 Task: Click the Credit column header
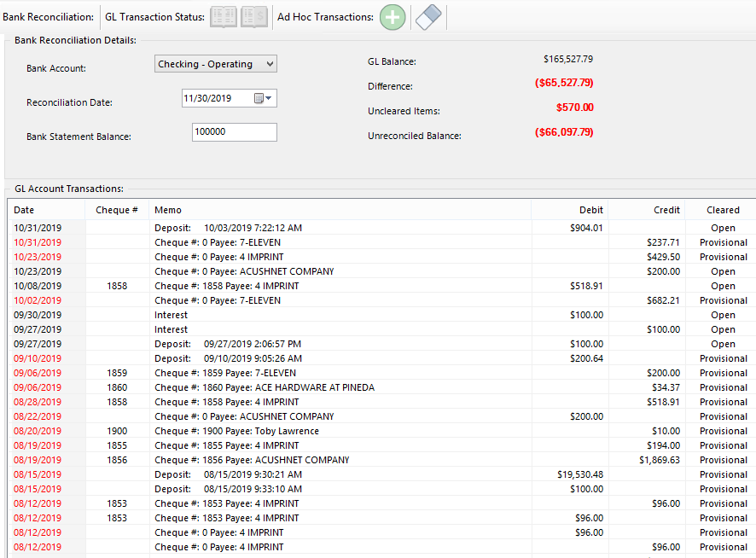(x=666, y=210)
